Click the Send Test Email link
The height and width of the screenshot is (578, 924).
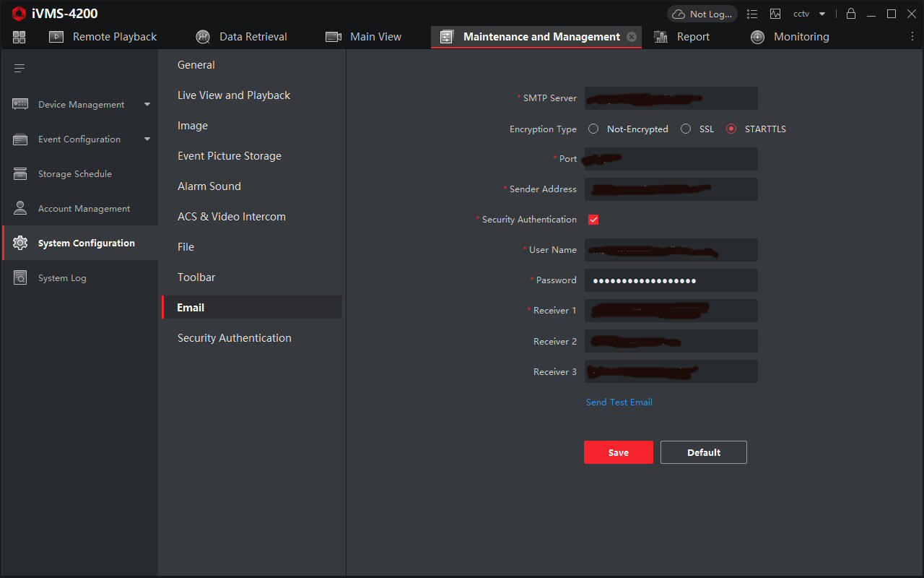(619, 402)
